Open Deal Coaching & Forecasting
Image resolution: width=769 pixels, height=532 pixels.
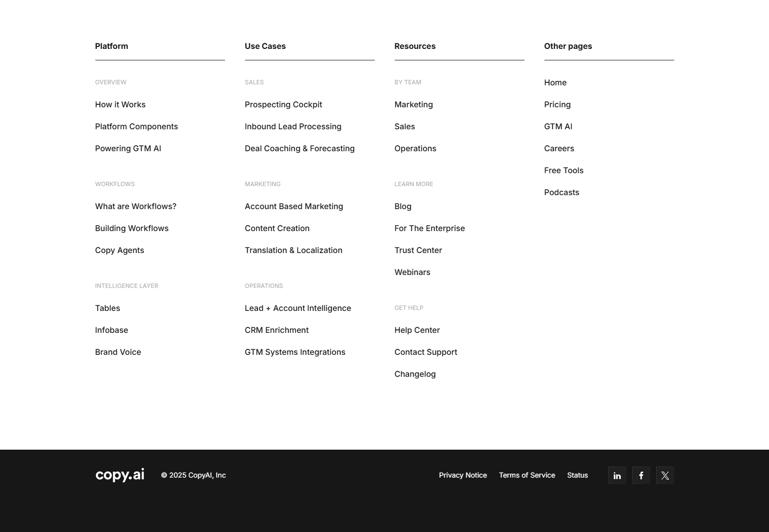[299, 148]
